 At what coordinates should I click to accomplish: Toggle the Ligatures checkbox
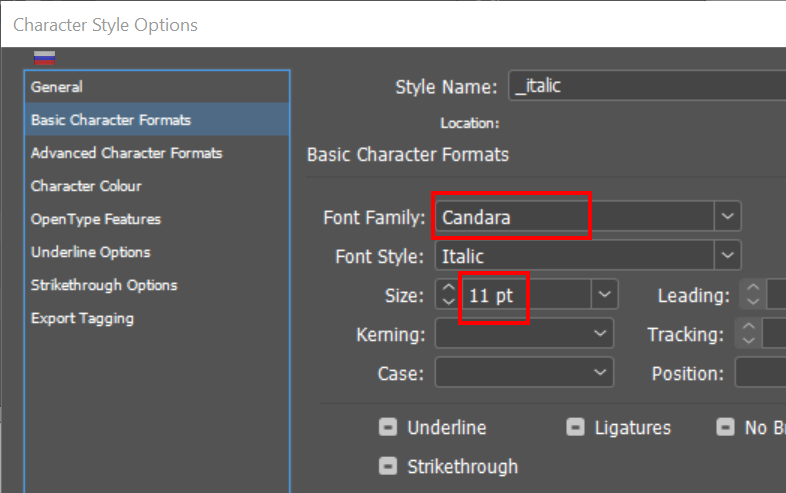tap(575, 427)
